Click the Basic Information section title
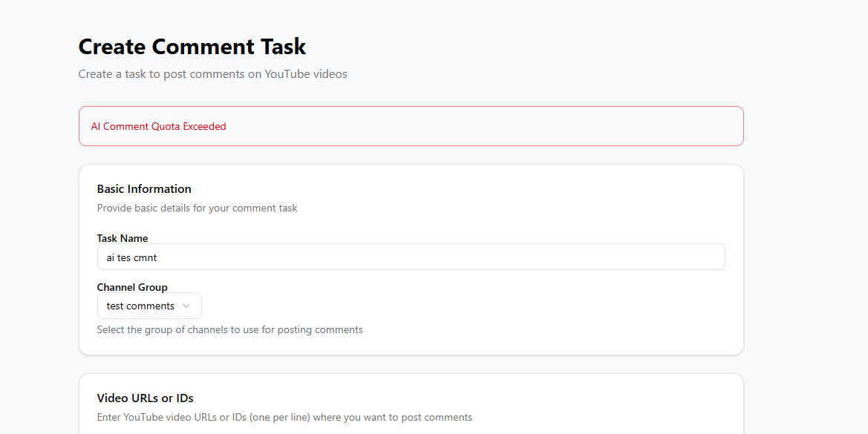868x434 pixels. tap(144, 188)
